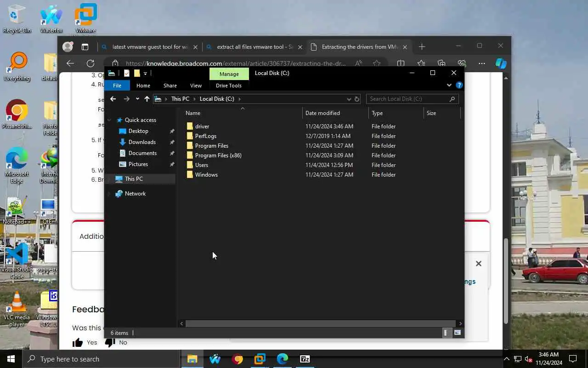Viewport: 588px width, 368px height.
Task: Select the Program Files (x86) folder
Action: (x=218, y=155)
